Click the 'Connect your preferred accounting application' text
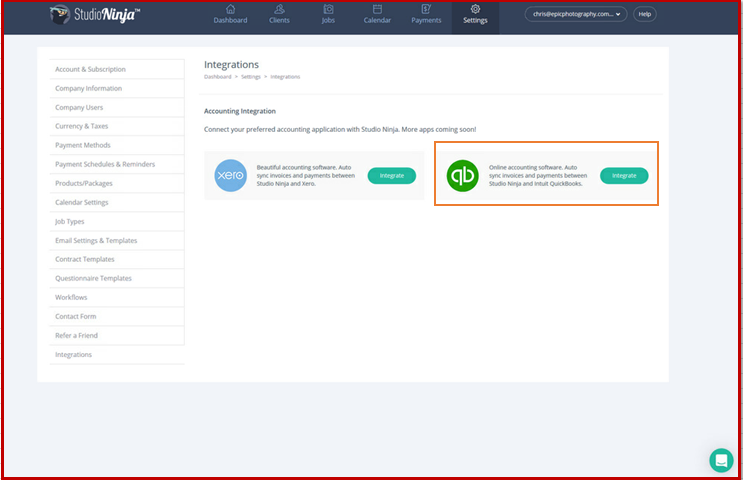The image size is (743, 480). (340, 129)
